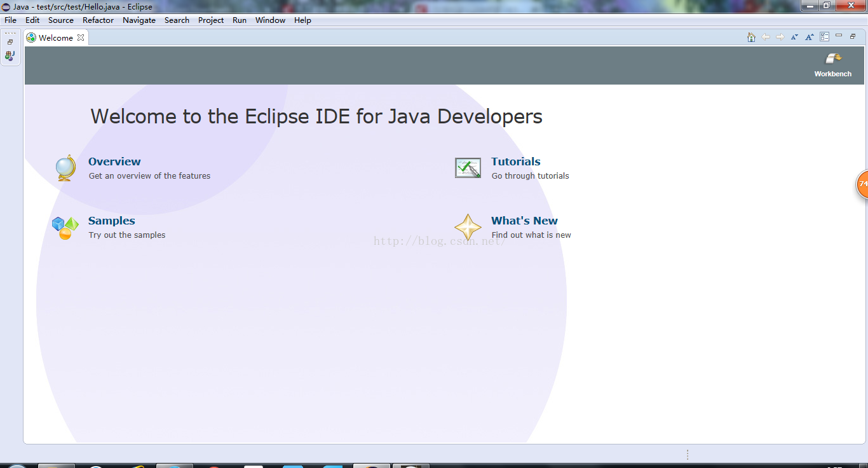The image size is (868, 468).
Task: Click the status bar trim drag handle dots
Action: point(688,455)
